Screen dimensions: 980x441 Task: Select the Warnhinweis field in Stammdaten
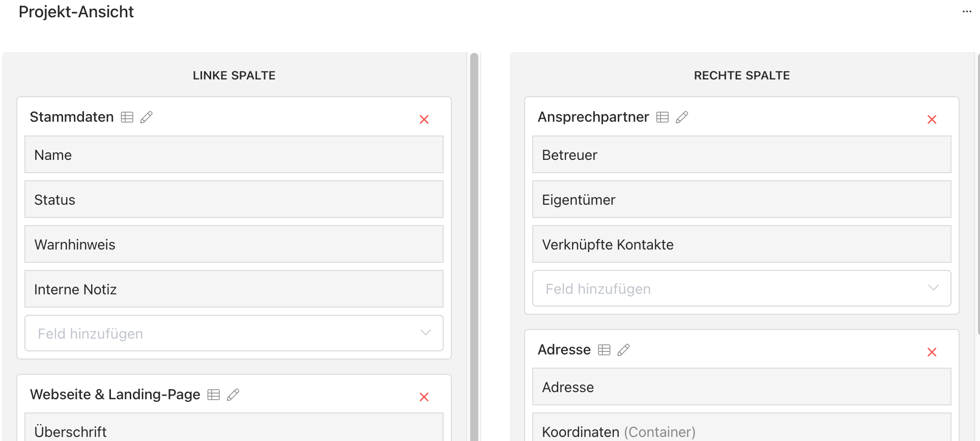pyautogui.click(x=234, y=244)
